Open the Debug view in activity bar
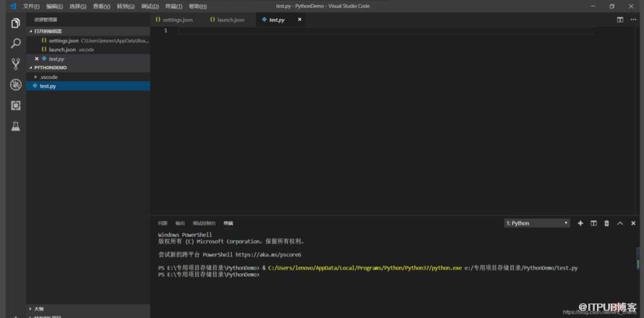Screen dimensions: 644x318 point(16,85)
